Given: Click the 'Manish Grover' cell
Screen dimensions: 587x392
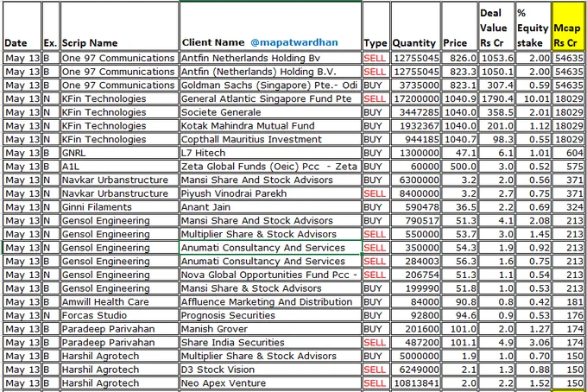Looking at the screenshot, I should (x=271, y=329).
